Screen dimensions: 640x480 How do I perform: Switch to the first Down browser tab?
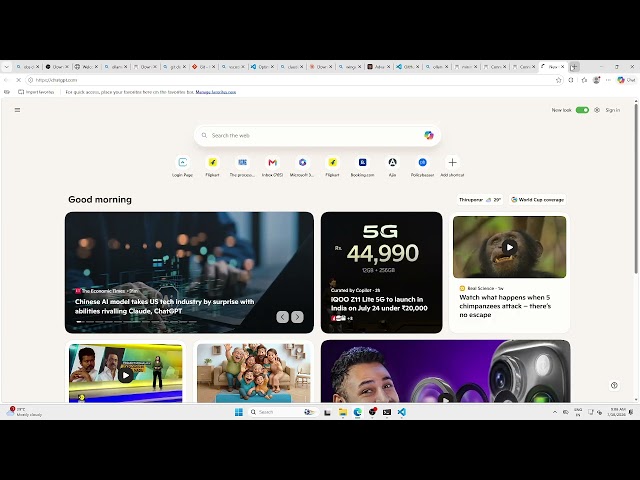point(57,67)
